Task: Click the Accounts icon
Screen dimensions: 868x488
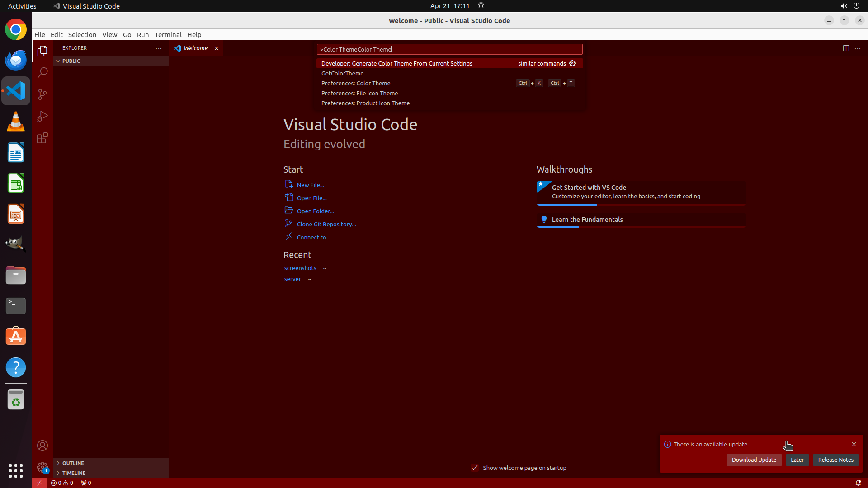Action: (42, 446)
